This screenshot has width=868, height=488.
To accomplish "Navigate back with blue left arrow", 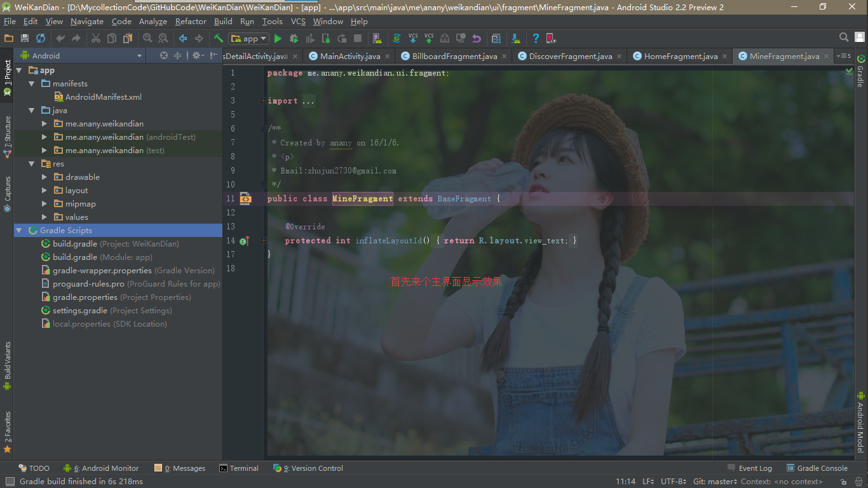I will pos(183,38).
